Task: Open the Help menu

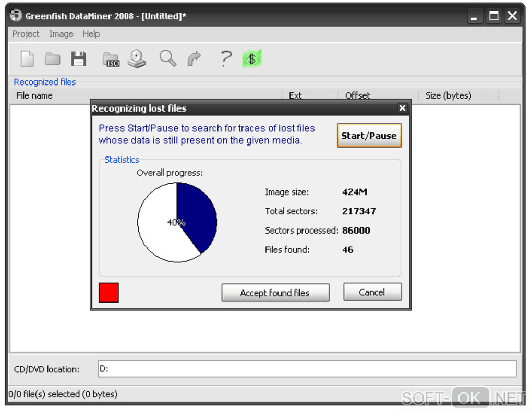Action: pos(91,34)
